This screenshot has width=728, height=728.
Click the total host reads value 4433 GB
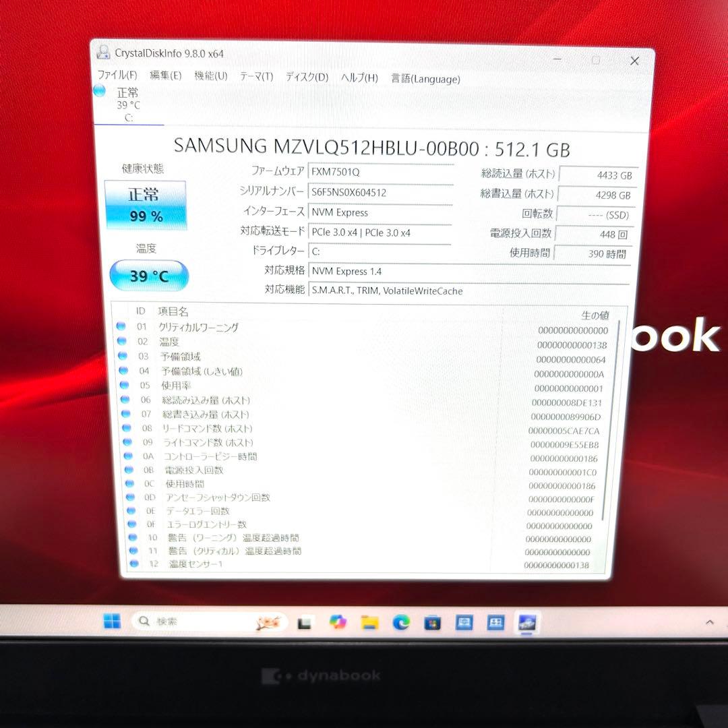click(x=599, y=175)
